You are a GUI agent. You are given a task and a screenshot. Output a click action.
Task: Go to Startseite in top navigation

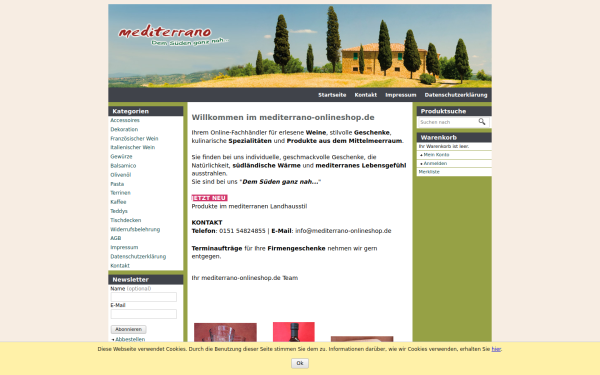click(x=332, y=95)
